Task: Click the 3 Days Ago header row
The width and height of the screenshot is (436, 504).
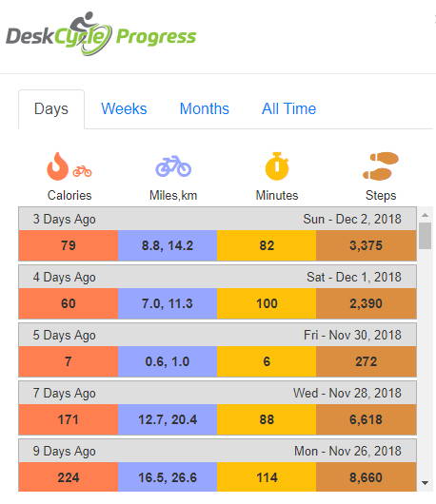Action: pyautogui.click(x=217, y=219)
